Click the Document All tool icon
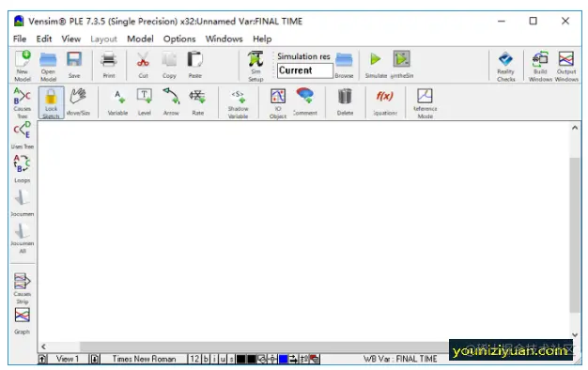Screen dimensions: 588x370 coord(23,238)
